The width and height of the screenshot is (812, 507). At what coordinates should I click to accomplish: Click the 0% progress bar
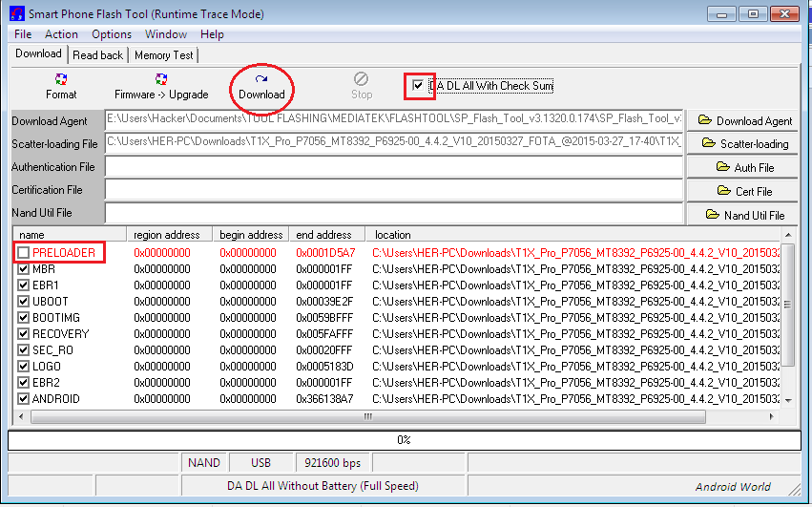404,440
